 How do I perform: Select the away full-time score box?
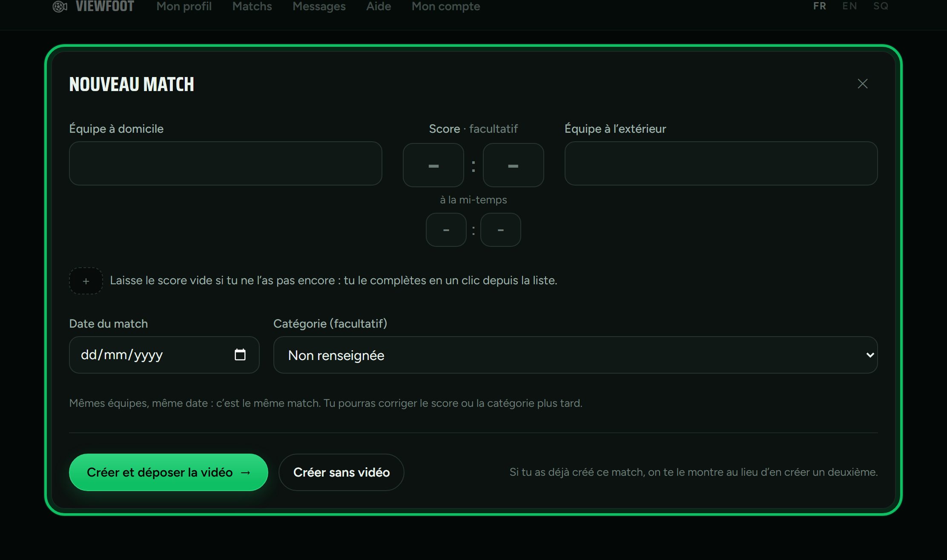coord(513,165)
